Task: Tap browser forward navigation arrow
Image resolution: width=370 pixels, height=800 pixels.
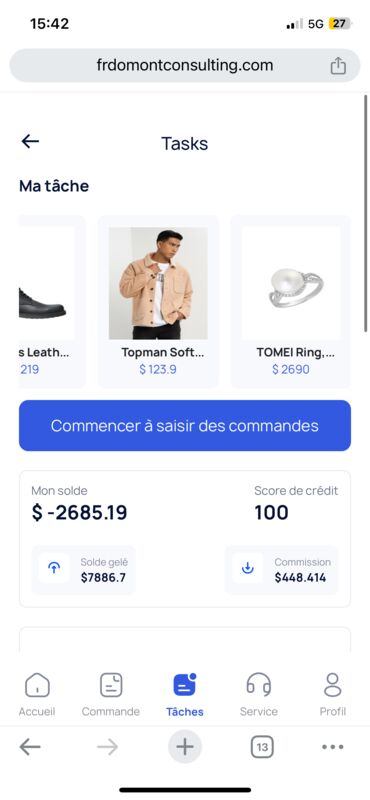Action: [107, 747]
